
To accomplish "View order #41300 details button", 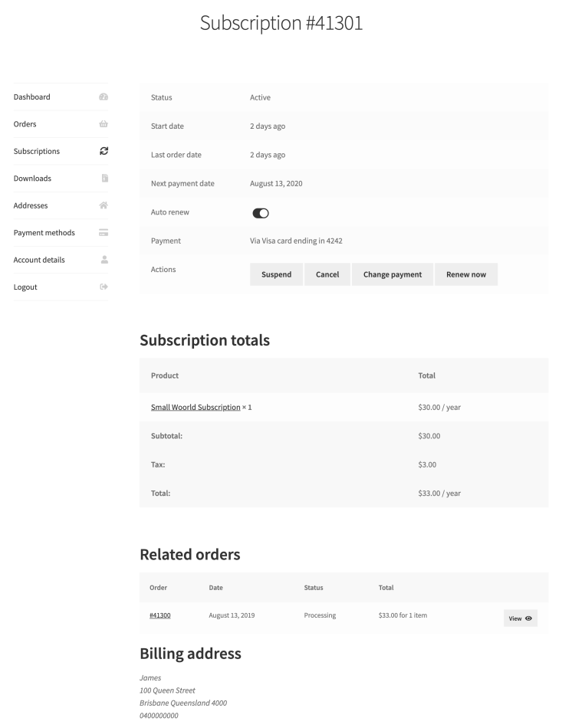I will 521,618.
